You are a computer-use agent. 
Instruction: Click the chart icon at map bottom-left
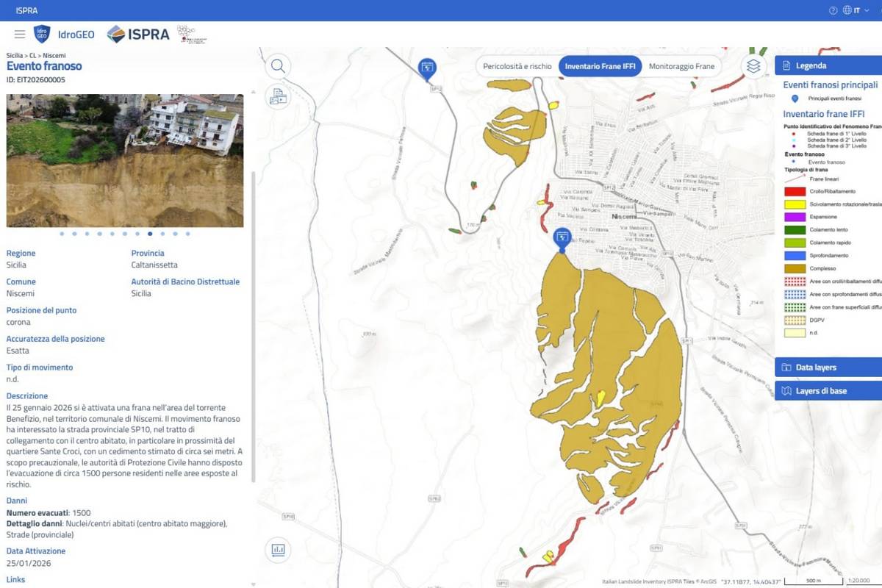pyautogui.click(x=278, y=549)
